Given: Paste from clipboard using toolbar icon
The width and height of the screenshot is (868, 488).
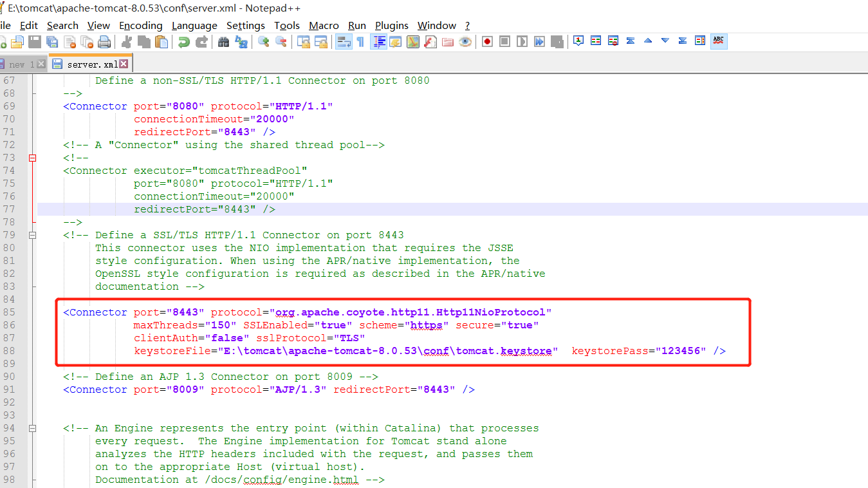Looking at the screenshot, I should [162, 42].
